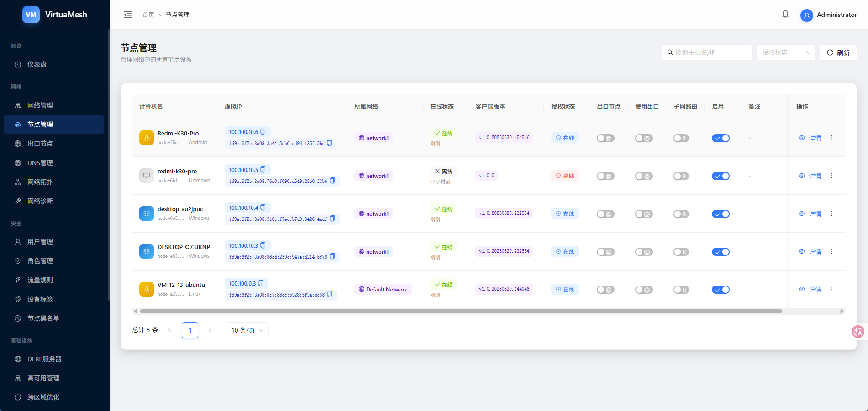Click the Administrator user name

tap(837, 15)
